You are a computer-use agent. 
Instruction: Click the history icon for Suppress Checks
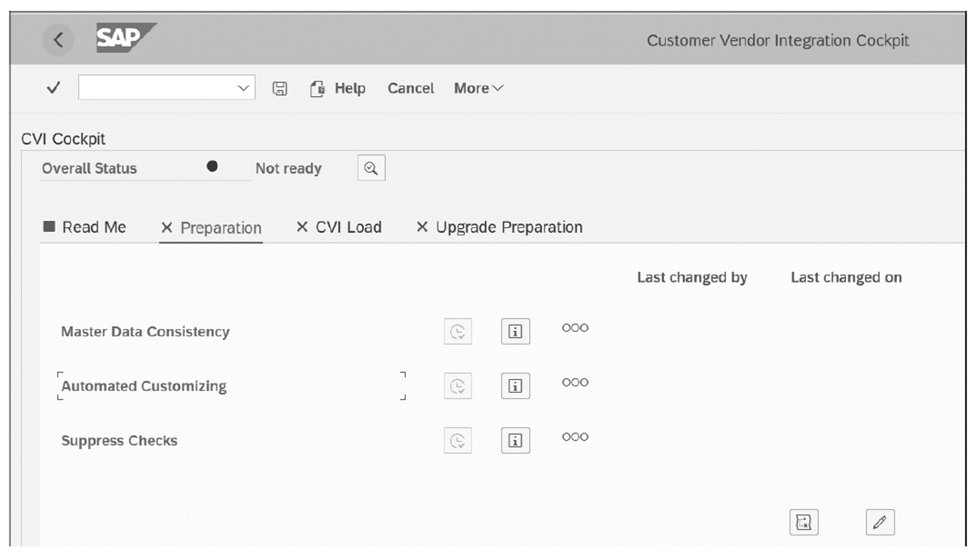click(x=458, y=441)
